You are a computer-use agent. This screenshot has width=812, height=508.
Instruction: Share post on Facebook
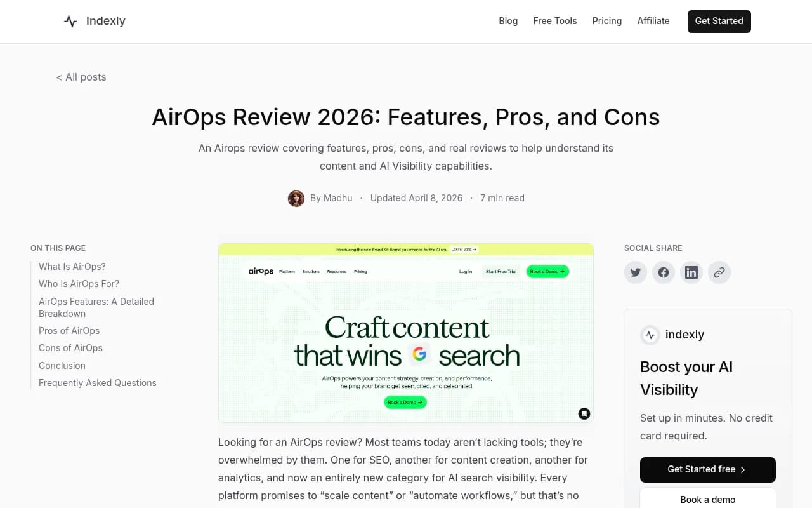pyautogui.click(x=664, y=272)
